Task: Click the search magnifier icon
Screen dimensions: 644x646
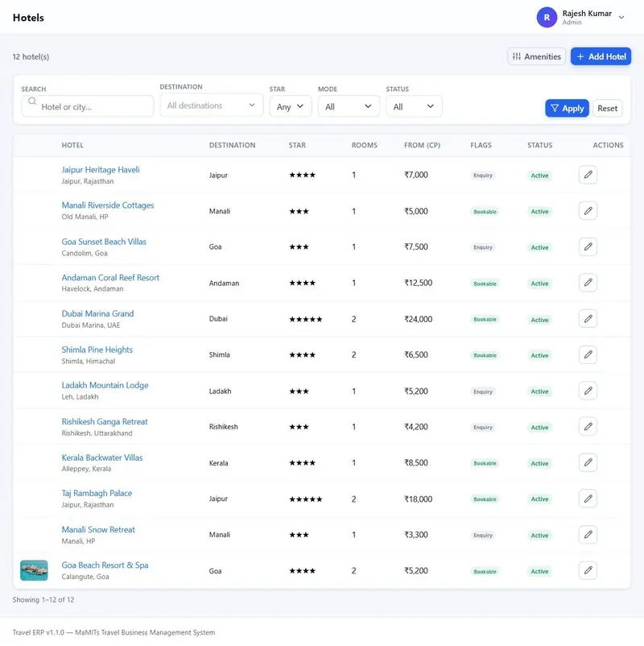Action: [32, 101]
